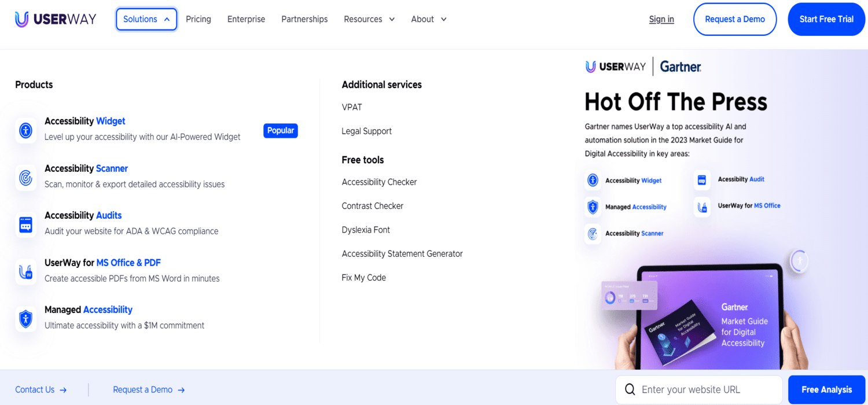Viewport: 868px width, 405px height.
Task: Click Gartner panel Accessibility Widget icon
Action: pos(593,181)
